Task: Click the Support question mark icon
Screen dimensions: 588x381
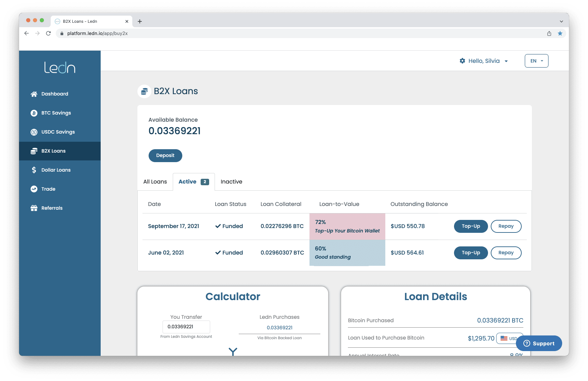Action: (x=527, y=344)
